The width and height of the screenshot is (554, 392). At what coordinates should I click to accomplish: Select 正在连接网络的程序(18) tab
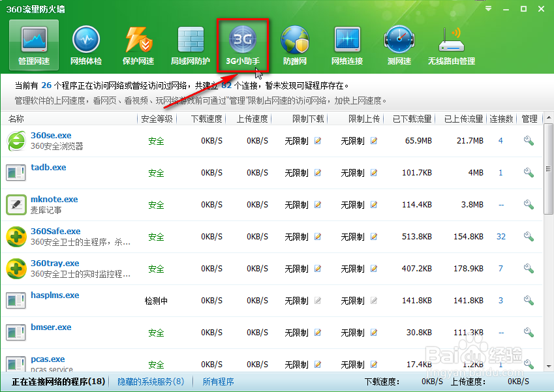pyautogui.click(x=58, y=382)
